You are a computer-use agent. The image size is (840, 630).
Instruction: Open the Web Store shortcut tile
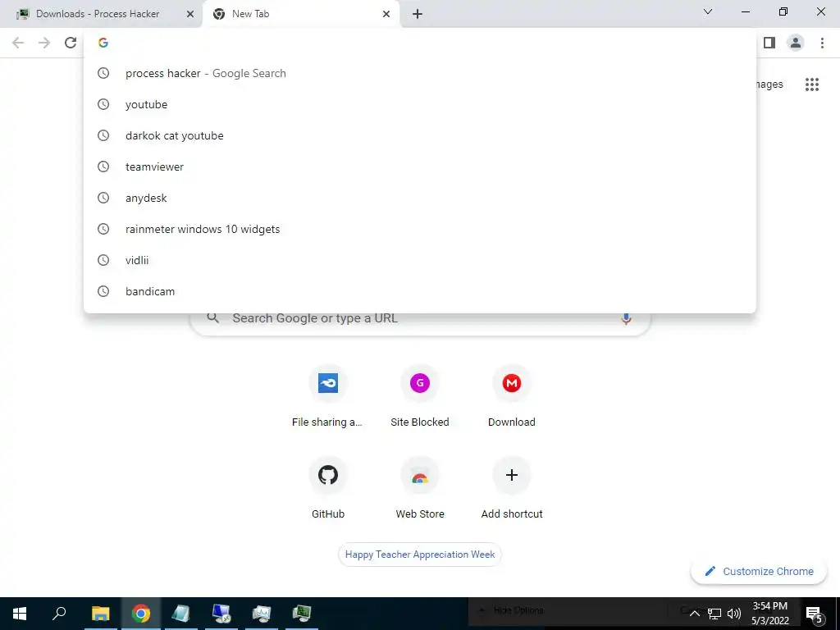[x=420, y=489]
